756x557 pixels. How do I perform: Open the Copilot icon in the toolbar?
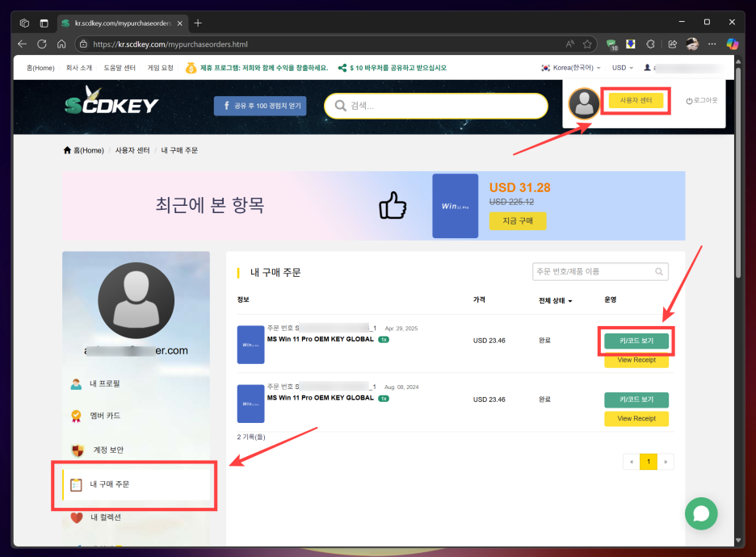[733, 44]
